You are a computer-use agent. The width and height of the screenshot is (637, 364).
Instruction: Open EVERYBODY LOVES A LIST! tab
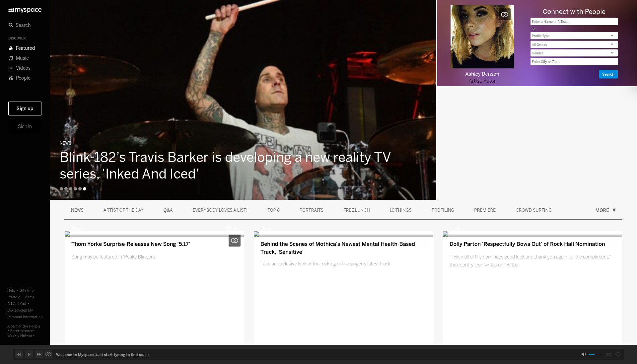pos(220,210)
